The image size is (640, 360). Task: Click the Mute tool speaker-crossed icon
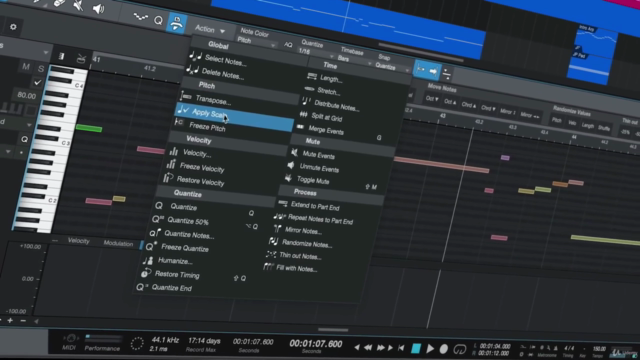(x=77, y=5)
